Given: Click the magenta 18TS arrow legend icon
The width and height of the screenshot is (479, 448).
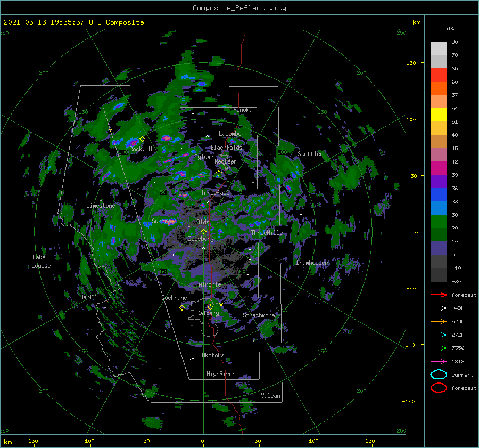Looking at the screenshot, I should tap(439, 361).
